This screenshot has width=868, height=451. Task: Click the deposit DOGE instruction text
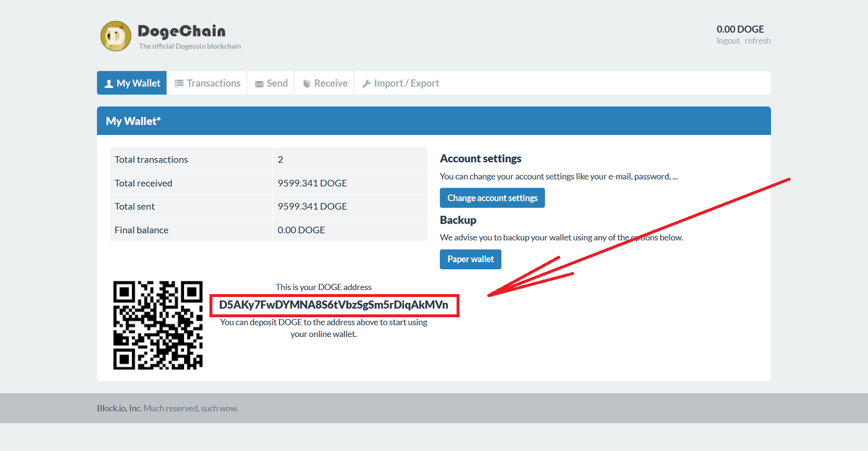(324, 328)
